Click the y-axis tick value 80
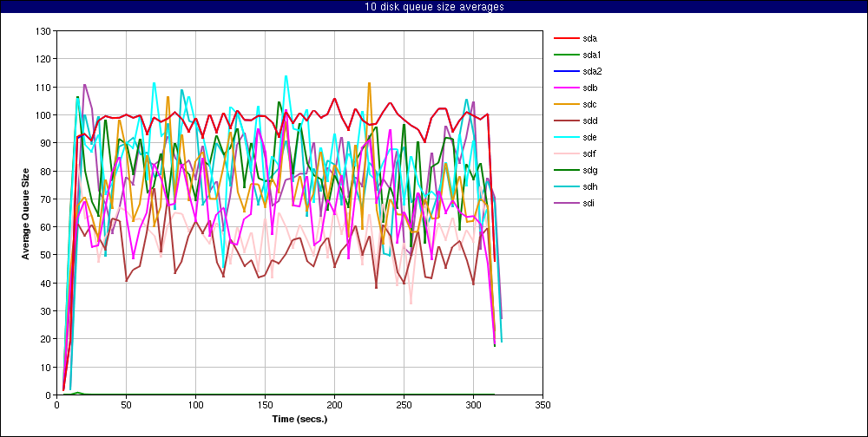868x437 pixels. click(x=47, y=172)
